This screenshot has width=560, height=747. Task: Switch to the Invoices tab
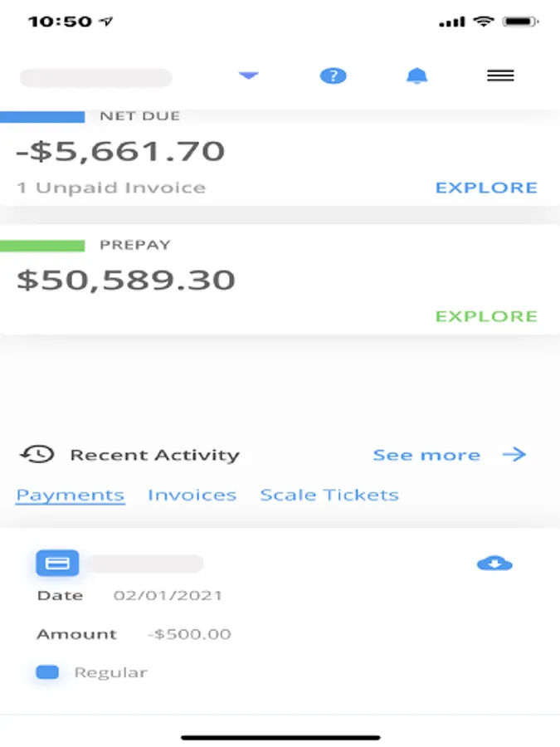tap(192, 496)
